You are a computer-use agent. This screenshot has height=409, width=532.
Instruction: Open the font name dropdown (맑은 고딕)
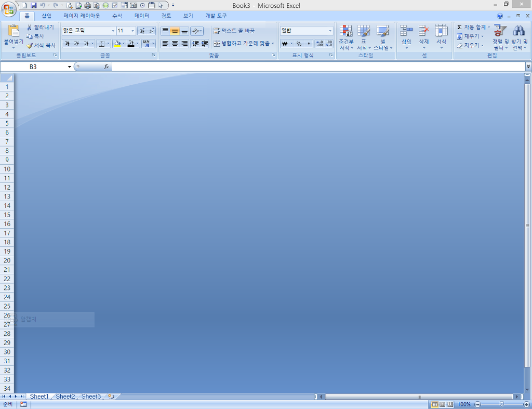click(113, 31)
